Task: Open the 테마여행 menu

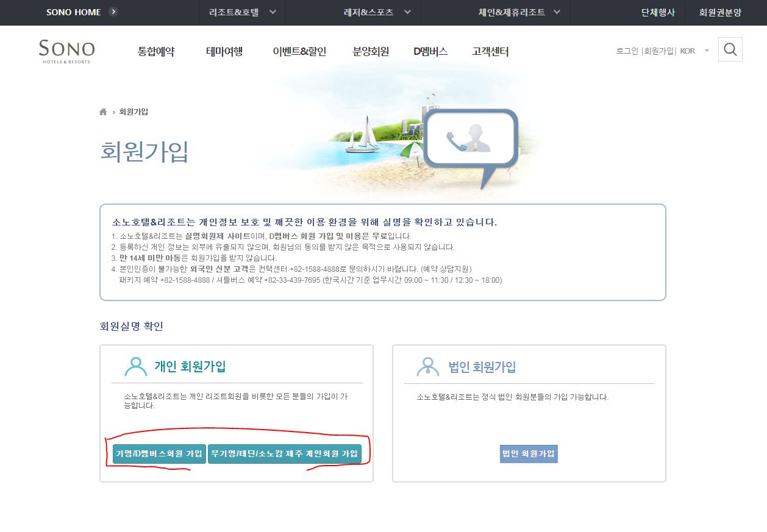Action: tap(224, 52)
